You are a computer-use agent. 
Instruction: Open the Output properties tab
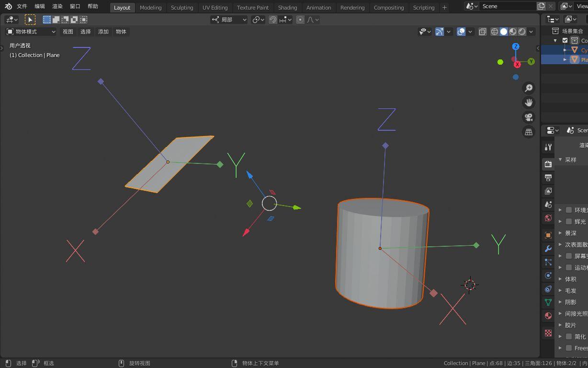pos(548,177)
